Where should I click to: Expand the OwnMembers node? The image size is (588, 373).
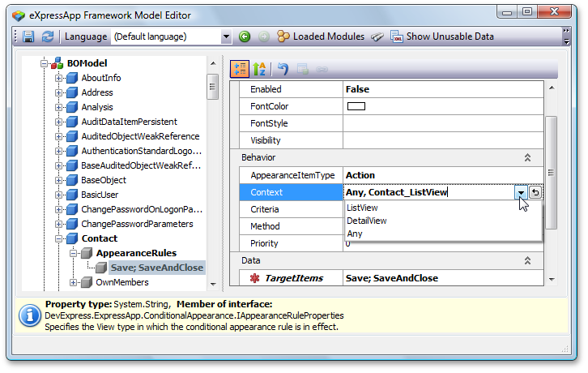point(73,282)
